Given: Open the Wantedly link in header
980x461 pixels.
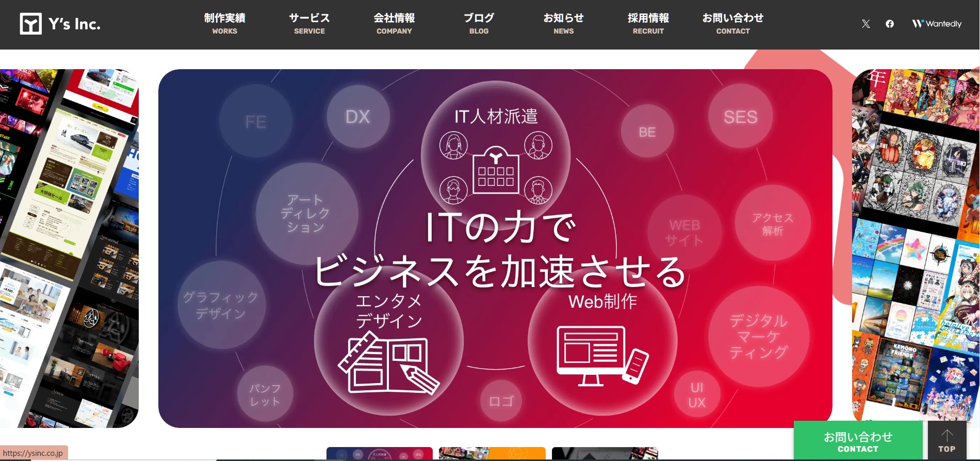Looking at the screenshot, I should point(937,24).
